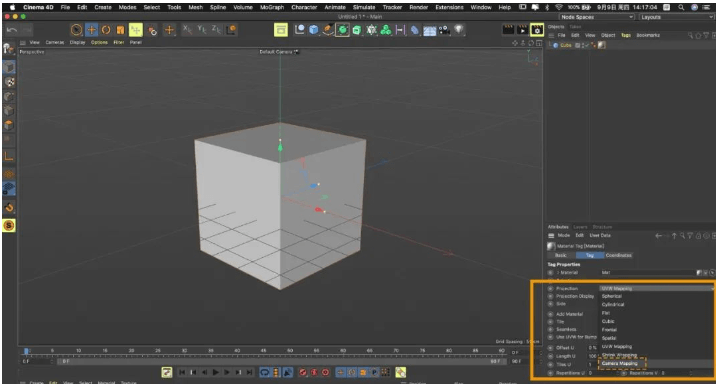The image size is (716, 384).
Task: Open Object Manager Tags menu
Action: coord(626,35)
